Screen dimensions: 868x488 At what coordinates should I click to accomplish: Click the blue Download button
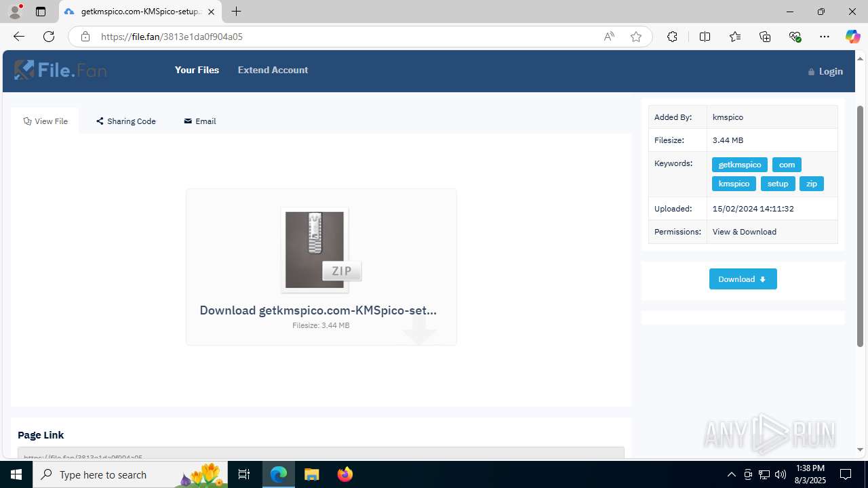pos(743,279)
